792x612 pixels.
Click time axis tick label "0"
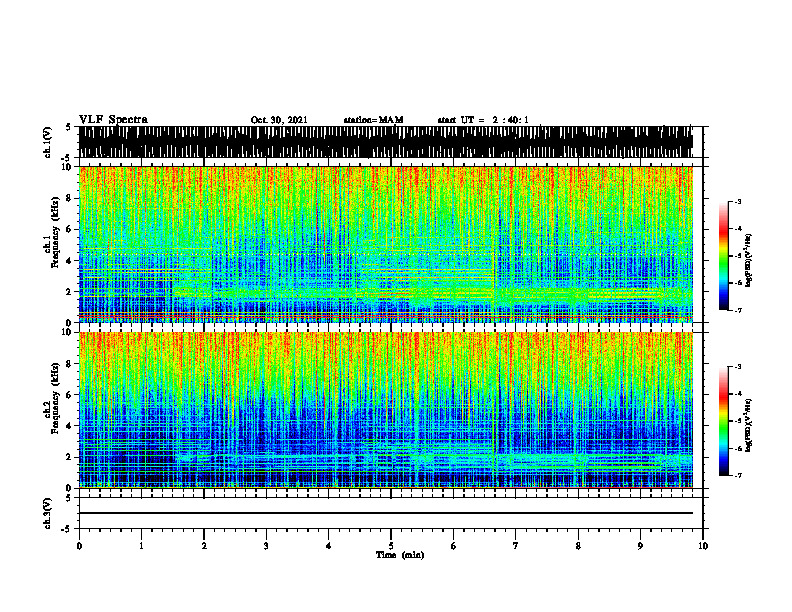[79, 546]
